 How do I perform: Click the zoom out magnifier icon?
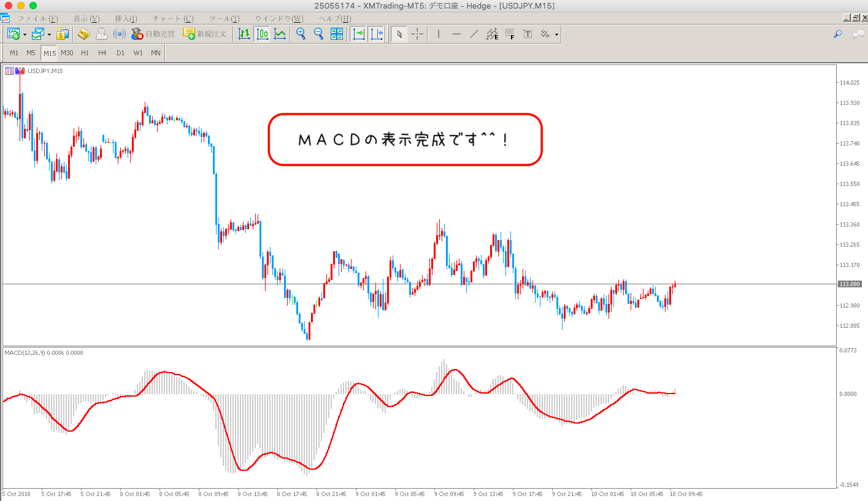318,34
